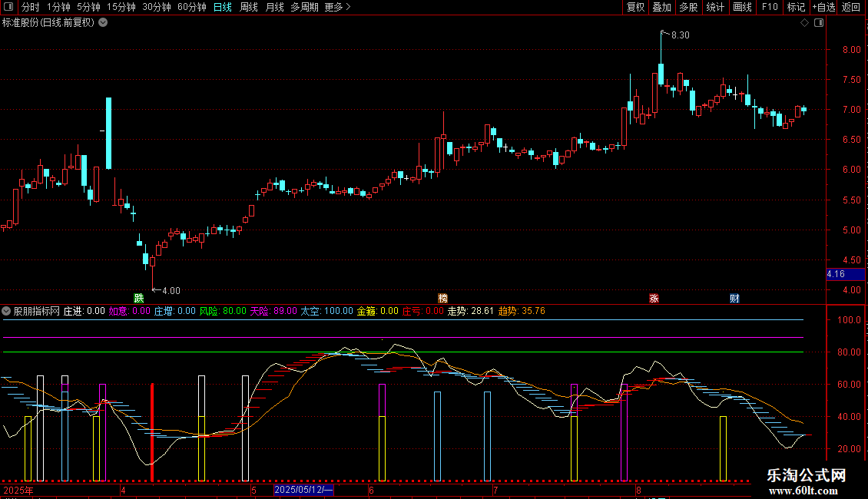Click the 股朋指标网 indicator name
Image resolution: width=868 pixels, height=499 pixels.
[x=37, y=311]
